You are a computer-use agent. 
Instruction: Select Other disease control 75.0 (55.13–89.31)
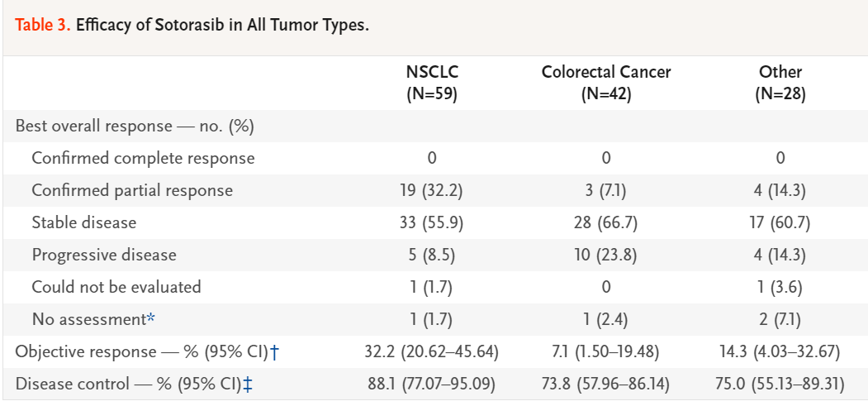pos(780,384)
